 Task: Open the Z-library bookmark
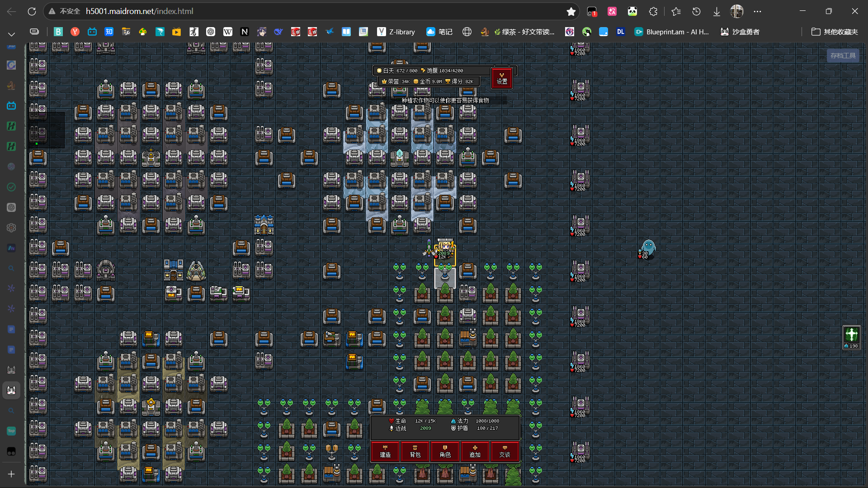[396, 32]
